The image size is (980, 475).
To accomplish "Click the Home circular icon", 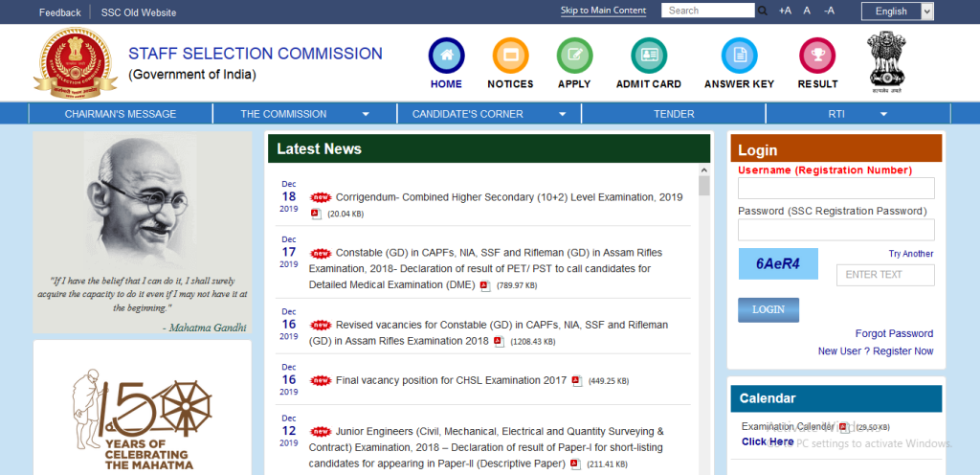I will 446,56.
